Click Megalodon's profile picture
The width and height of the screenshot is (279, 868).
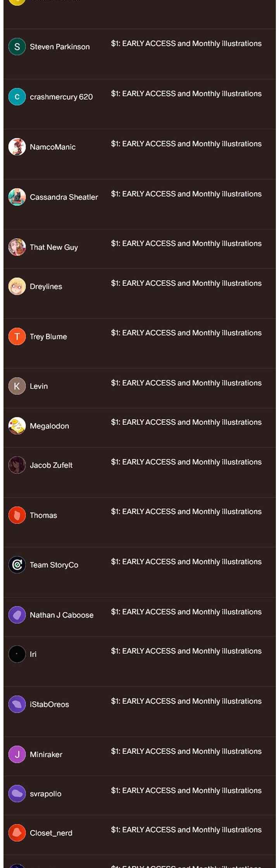17,426
